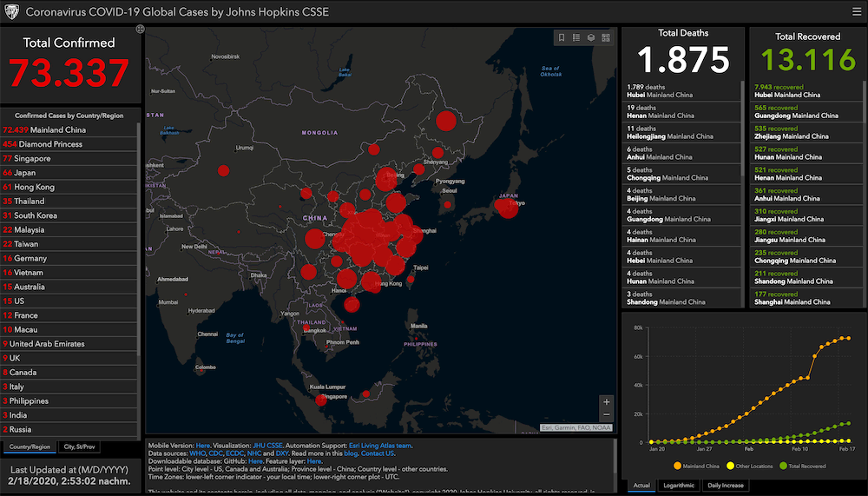Toggle Total Recovered series in chart legend
868x496 pixels.
[803, 466]
